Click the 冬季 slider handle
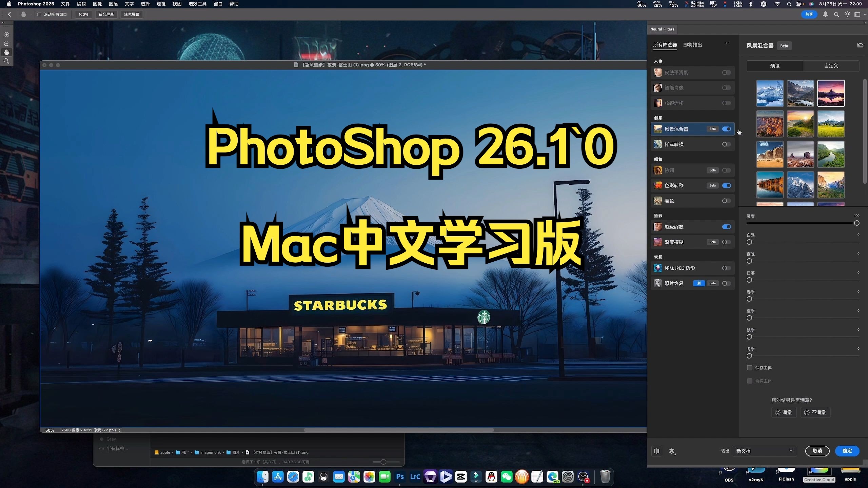This screenshot has width=868, height=488. click(x=749, y=356)
